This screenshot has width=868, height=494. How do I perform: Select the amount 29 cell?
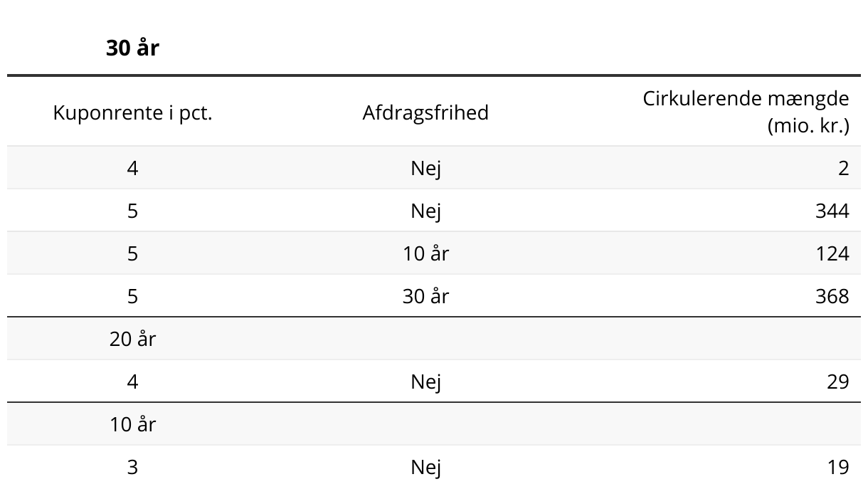point(837,382)
